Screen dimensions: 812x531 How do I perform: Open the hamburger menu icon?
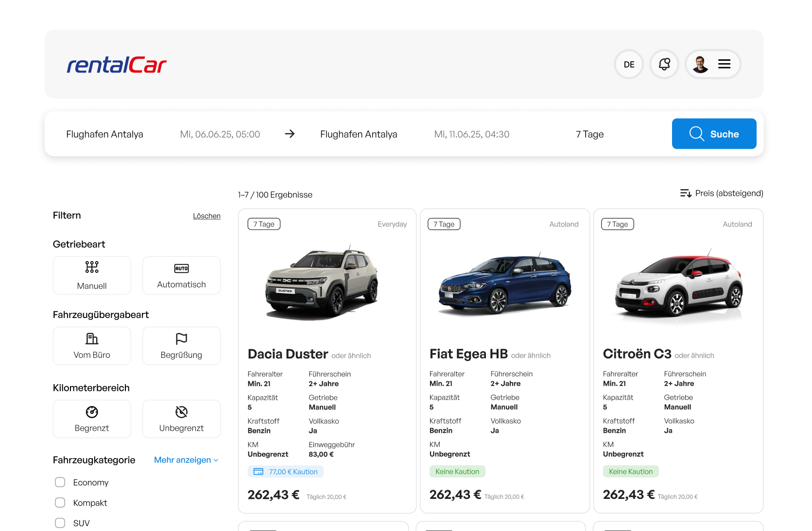point(724,64)
